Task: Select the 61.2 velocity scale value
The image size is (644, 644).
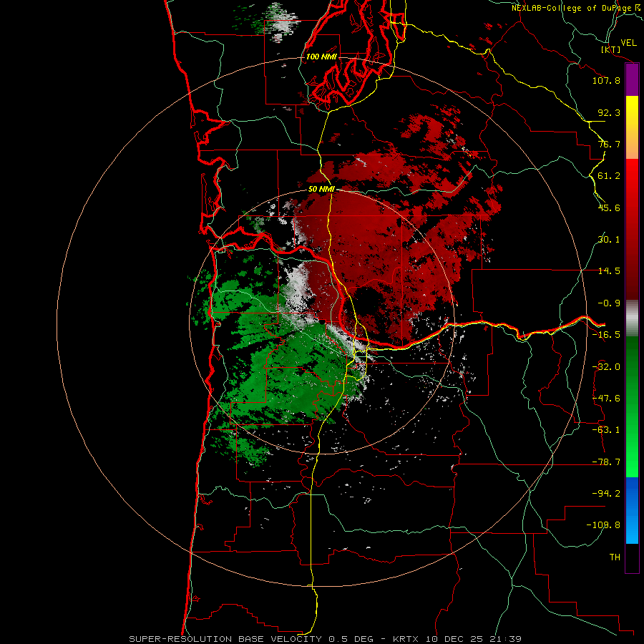Action: pyautogui.click(x=609, y=176)
